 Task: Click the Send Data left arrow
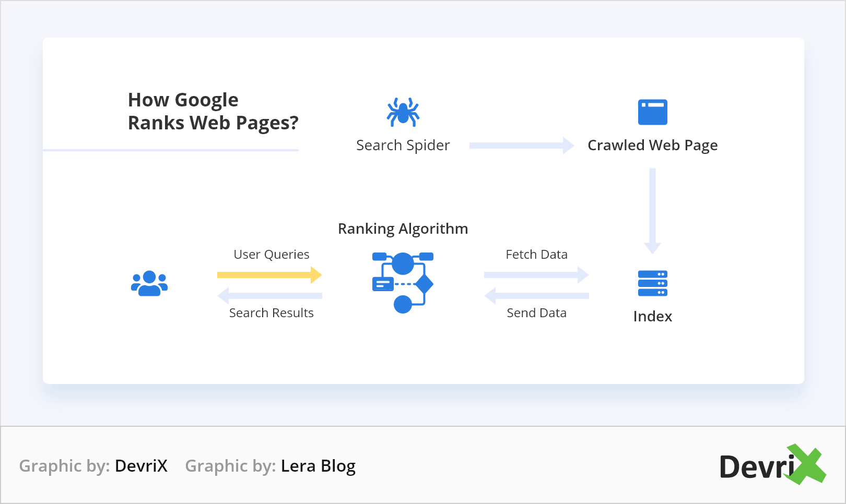536,296
